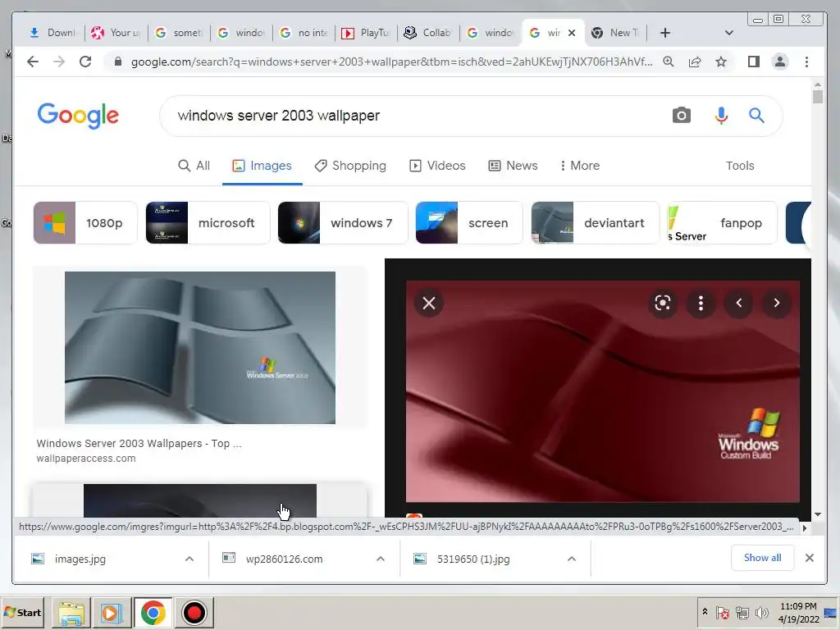
Task: Filter results with the screen chip
Action: tap(468, 223)
